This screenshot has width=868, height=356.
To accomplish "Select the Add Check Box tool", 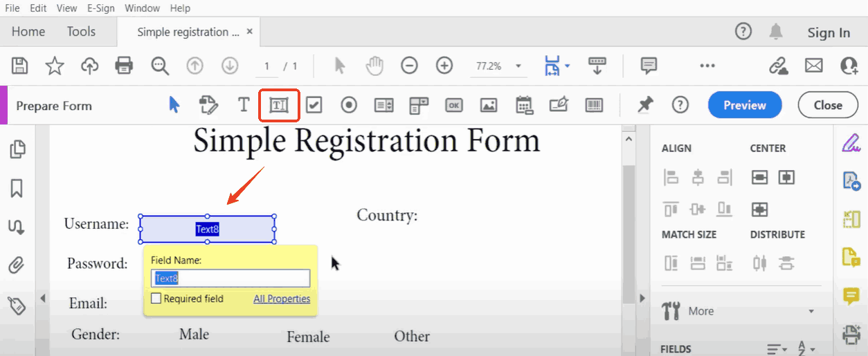I will (314, 105).
